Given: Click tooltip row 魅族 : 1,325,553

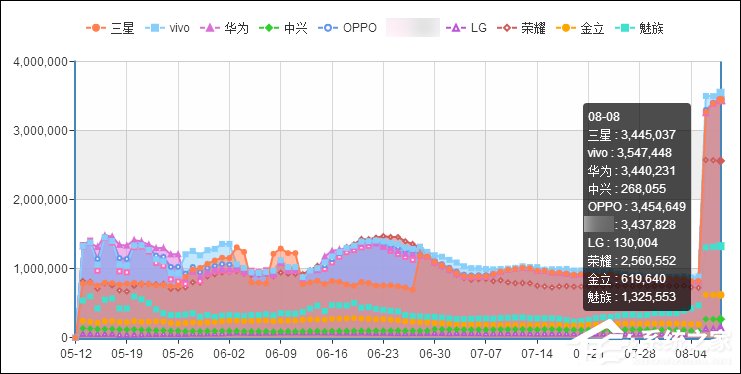Looking at the screenshot, I should click(x=632, y=296).
